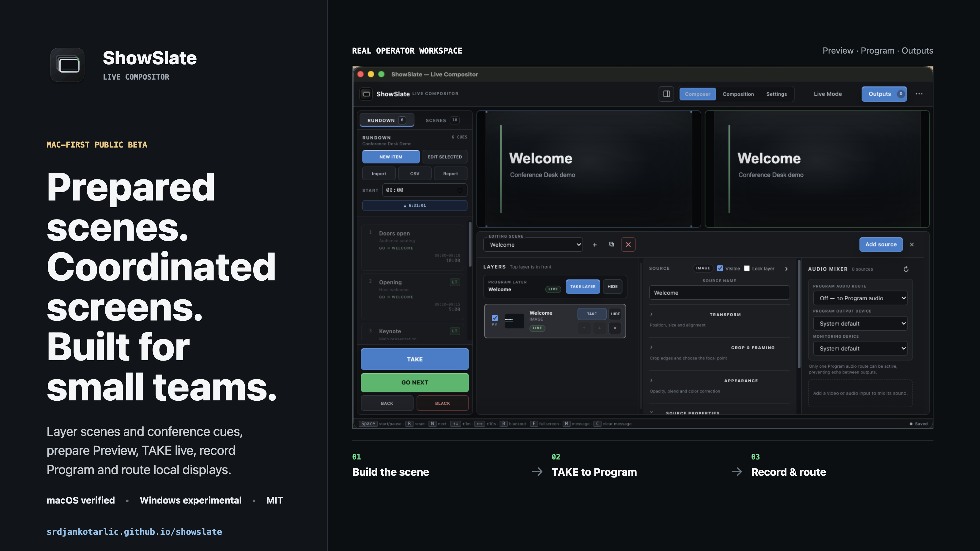Open the Settings tab
980x551 pixels.
[x=776, y=94]
